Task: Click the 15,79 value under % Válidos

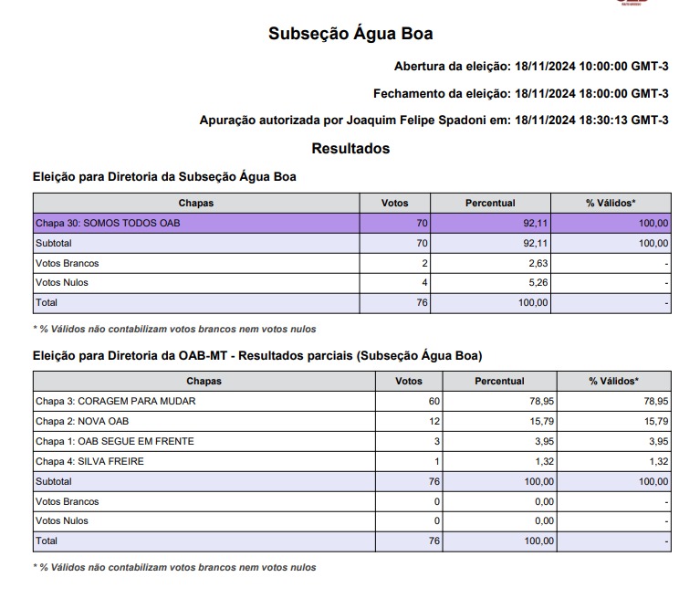Action: pyautogui.click(x=656, y=422)
